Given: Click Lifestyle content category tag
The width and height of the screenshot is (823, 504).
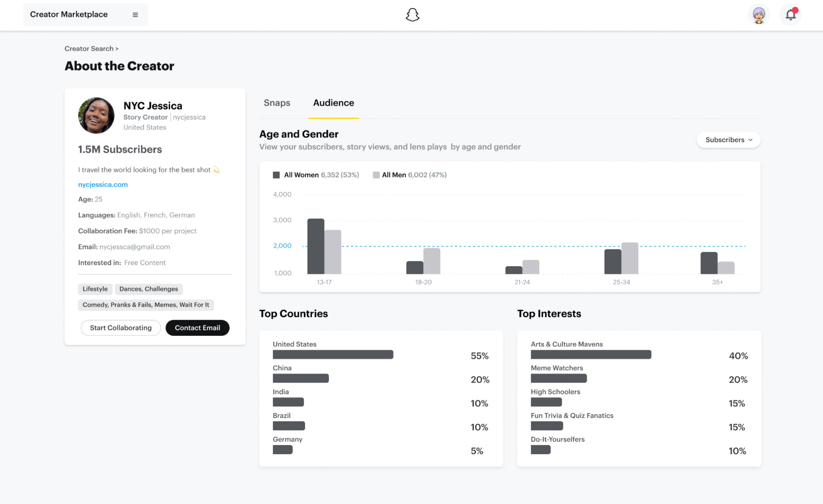Looking at the screenshot, I should (95, 288).
